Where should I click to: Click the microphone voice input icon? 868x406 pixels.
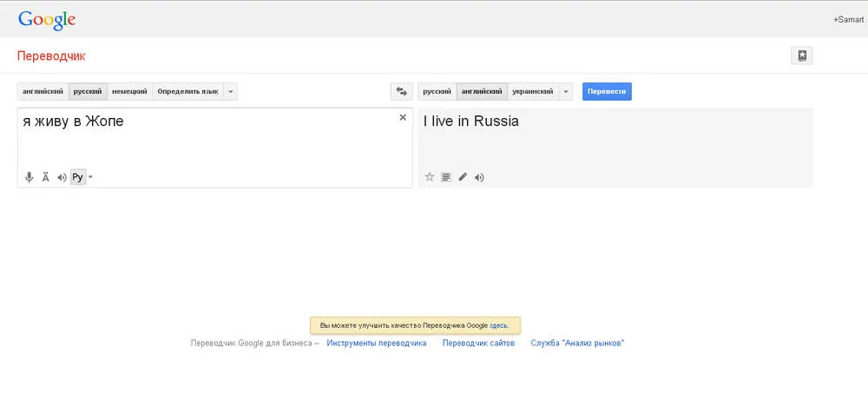30,177
